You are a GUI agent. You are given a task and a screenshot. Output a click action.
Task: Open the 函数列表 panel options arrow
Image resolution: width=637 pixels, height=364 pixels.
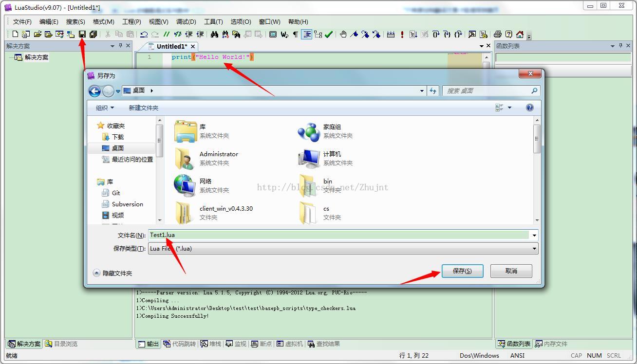[x=613, y=46]
